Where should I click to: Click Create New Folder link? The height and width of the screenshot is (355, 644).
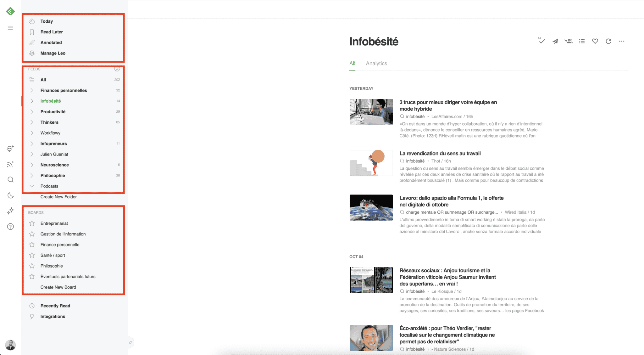[58, 196]
